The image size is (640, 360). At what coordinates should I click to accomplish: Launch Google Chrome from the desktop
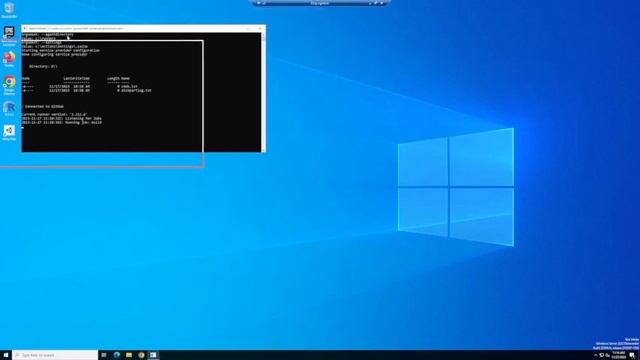point(9,85)
